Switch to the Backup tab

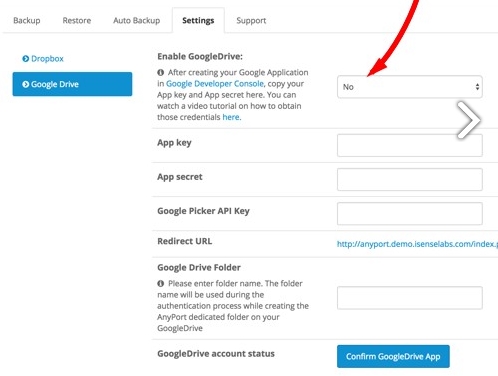[27, 21]
